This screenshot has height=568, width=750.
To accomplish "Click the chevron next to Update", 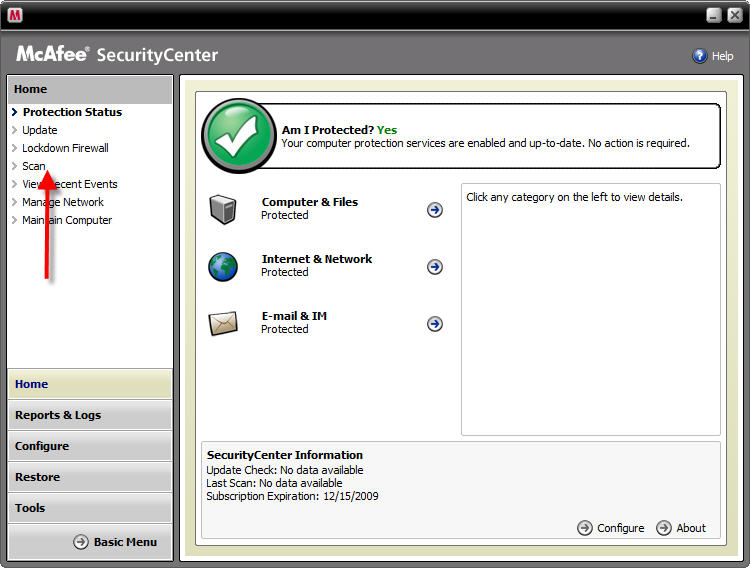I will coord(14,130).
